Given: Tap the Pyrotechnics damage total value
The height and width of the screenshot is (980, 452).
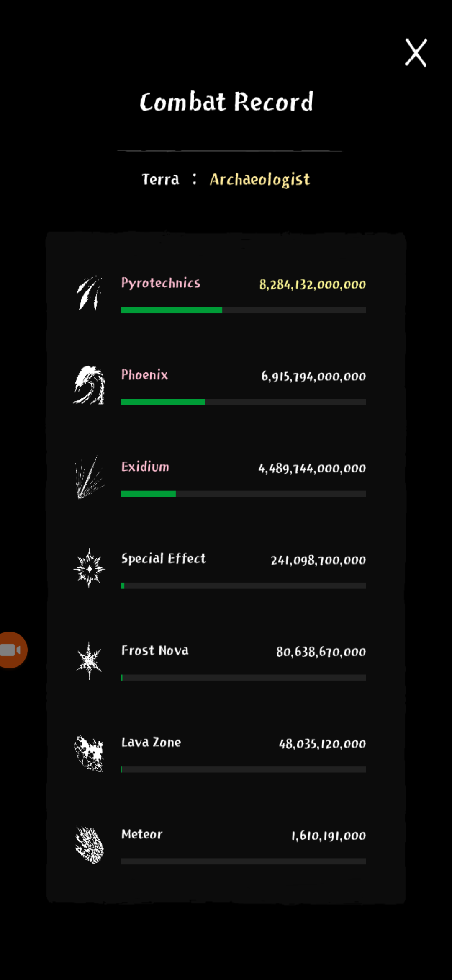Looking at the screenshot, I should (x=312, y=285).
